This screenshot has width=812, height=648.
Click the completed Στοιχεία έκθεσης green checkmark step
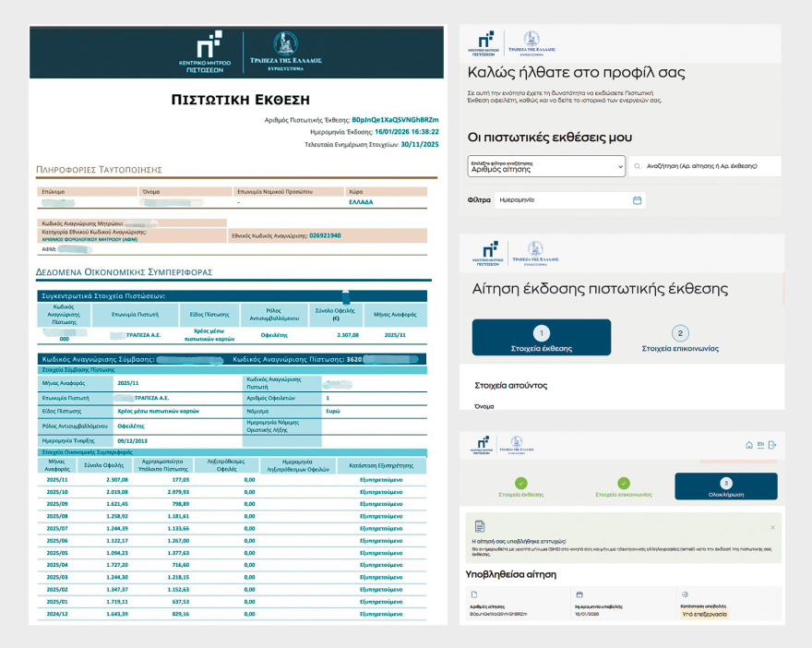(x=521, y=483)
